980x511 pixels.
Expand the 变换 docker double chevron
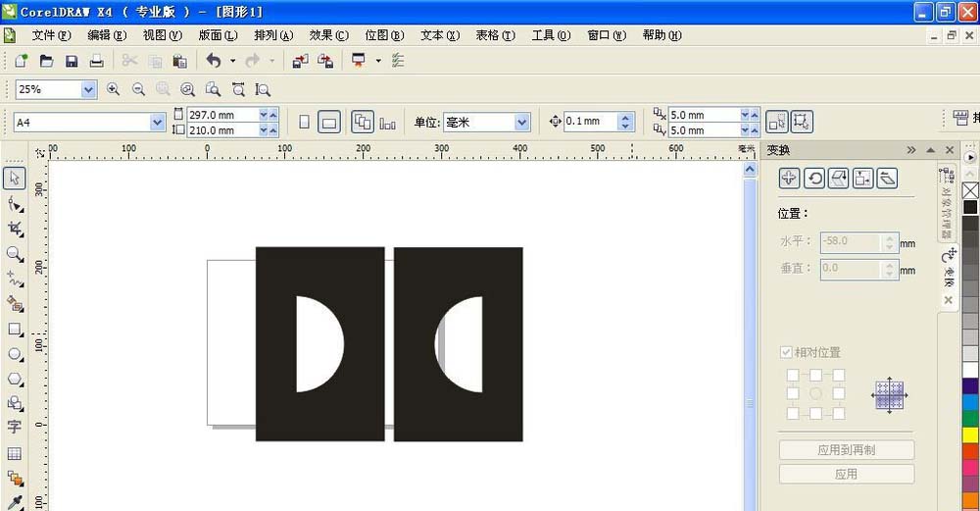tap(911, 150)
